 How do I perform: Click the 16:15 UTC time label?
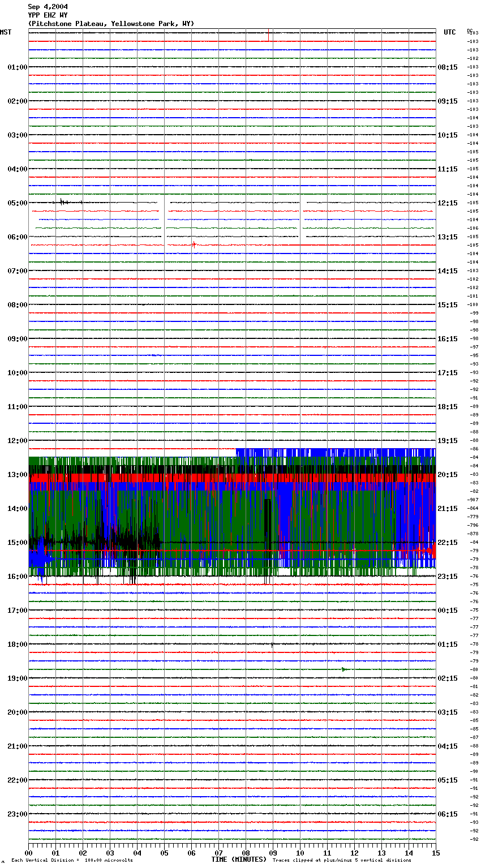(448, 339)
